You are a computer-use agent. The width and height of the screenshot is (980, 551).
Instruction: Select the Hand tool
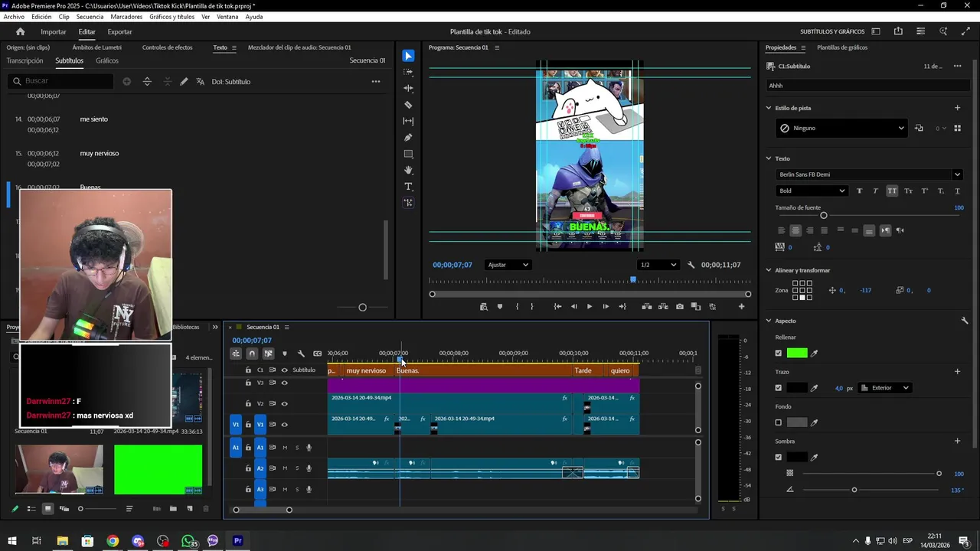408,170
